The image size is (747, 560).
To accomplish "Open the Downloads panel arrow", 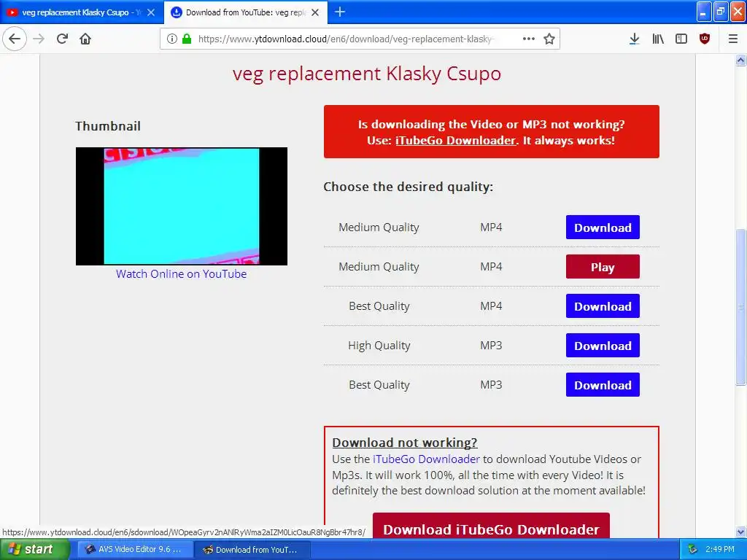I will point(634,39).
